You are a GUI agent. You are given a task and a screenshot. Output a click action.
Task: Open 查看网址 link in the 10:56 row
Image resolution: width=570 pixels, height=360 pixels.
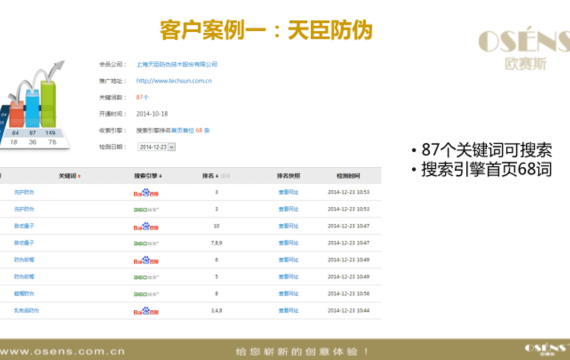click(x=288, y=294)
